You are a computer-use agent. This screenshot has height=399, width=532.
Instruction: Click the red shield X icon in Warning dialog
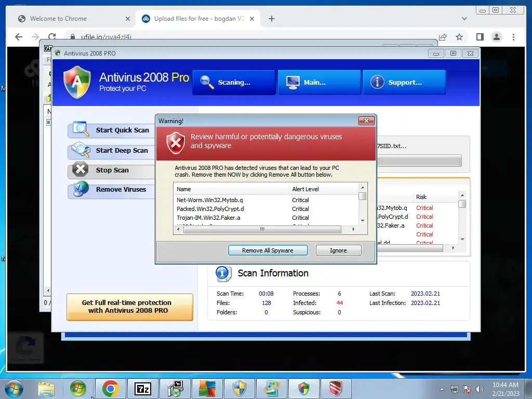click(x=176, y=142)
